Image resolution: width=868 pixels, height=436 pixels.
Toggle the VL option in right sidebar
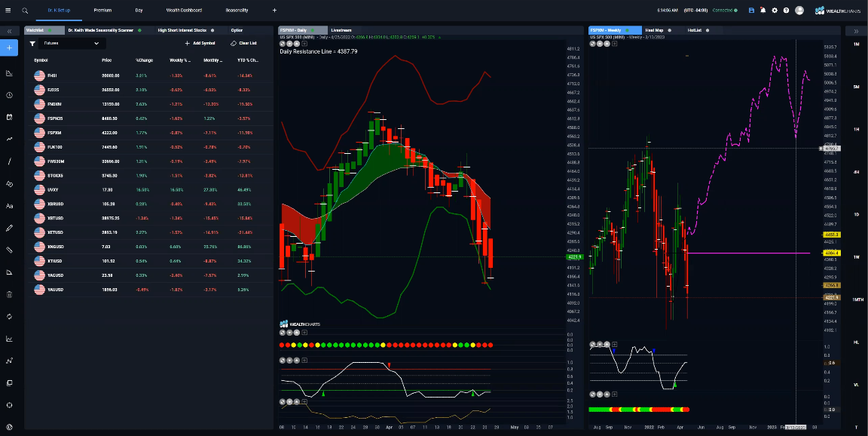click(856, 385)
